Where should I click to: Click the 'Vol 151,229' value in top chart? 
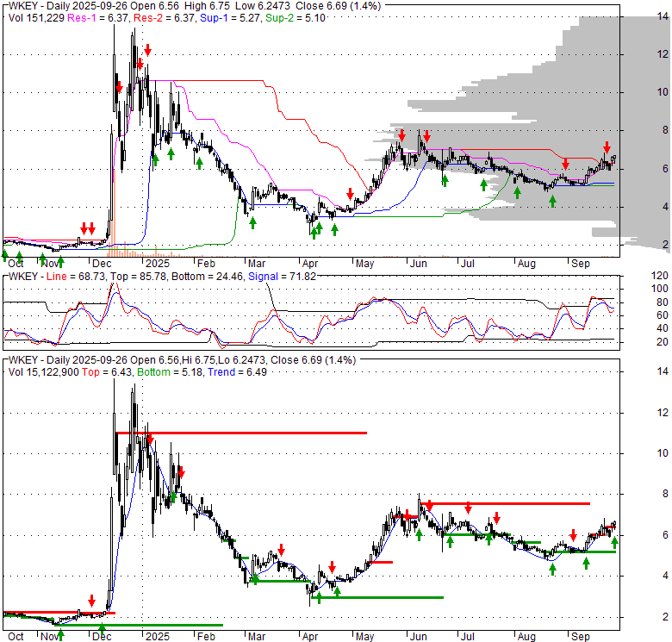point(36,18)
